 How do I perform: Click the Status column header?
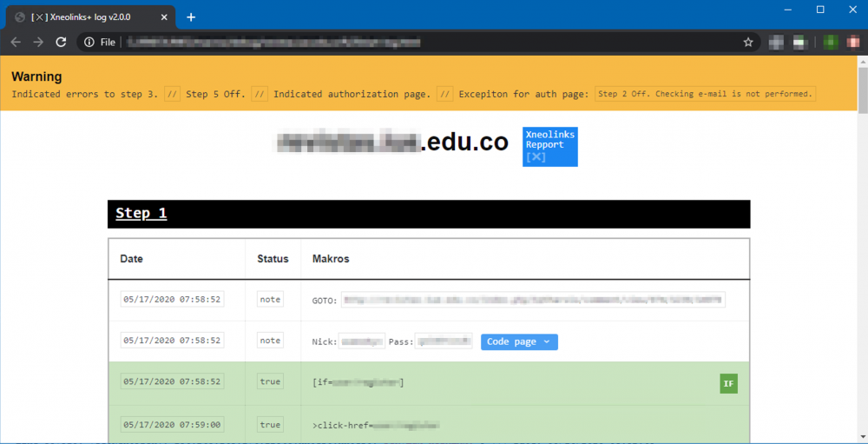point(273,259)
